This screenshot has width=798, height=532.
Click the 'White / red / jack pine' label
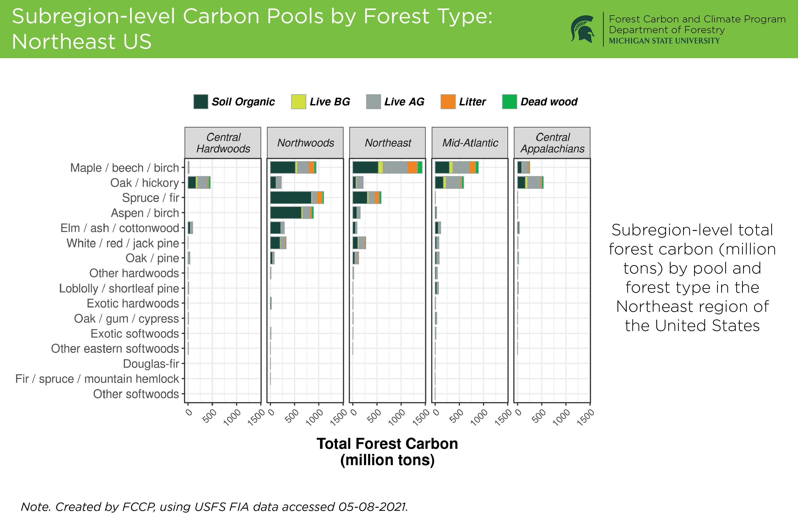click(x=123, y=243)
